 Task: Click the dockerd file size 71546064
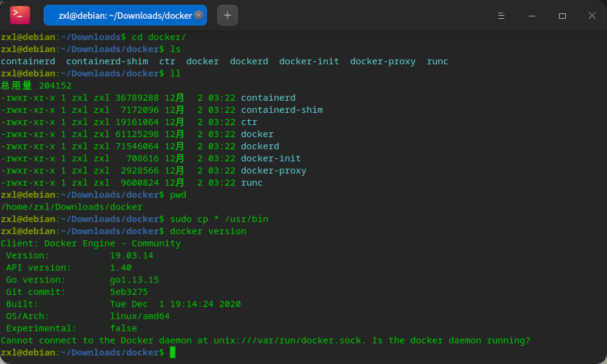point(137,146)
